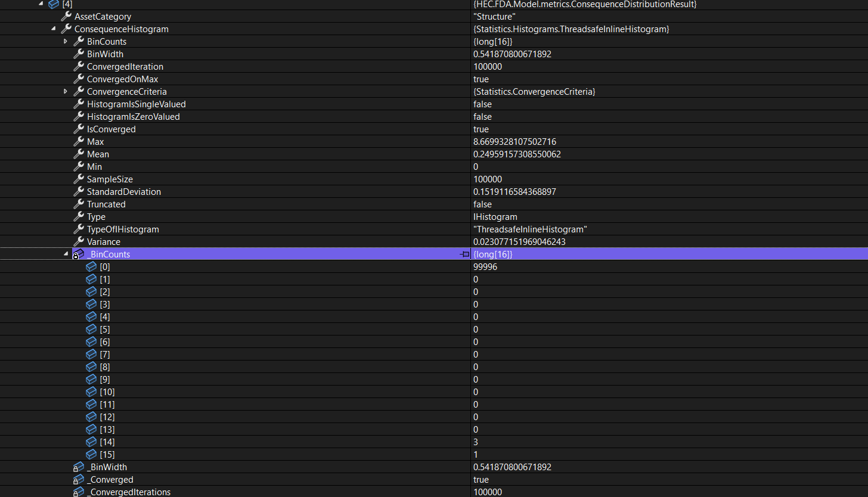
Task: Click the box icon next to element [15]
Action: tap(91, 454)
